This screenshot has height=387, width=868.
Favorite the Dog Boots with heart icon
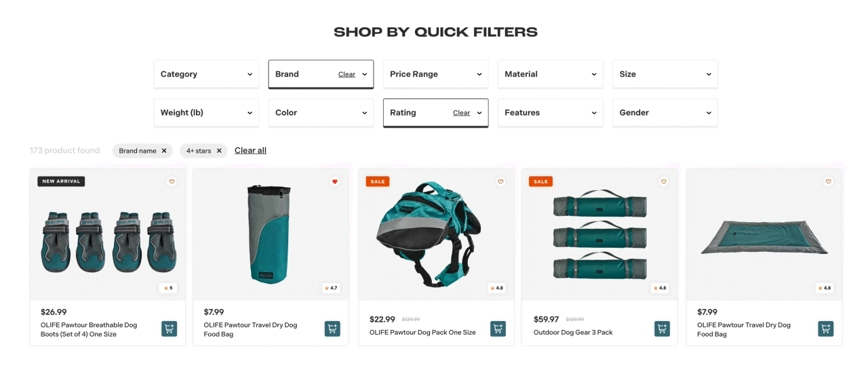172,181
